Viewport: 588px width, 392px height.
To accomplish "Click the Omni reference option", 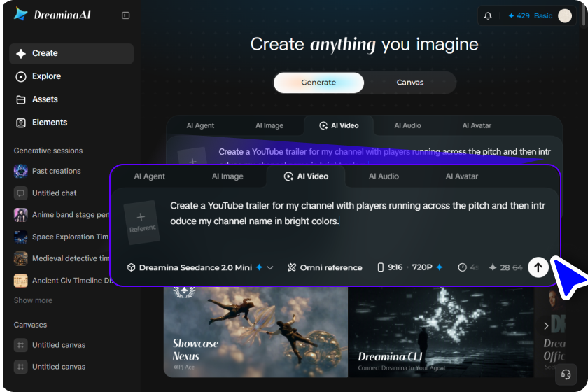I will tap(325, 267).
